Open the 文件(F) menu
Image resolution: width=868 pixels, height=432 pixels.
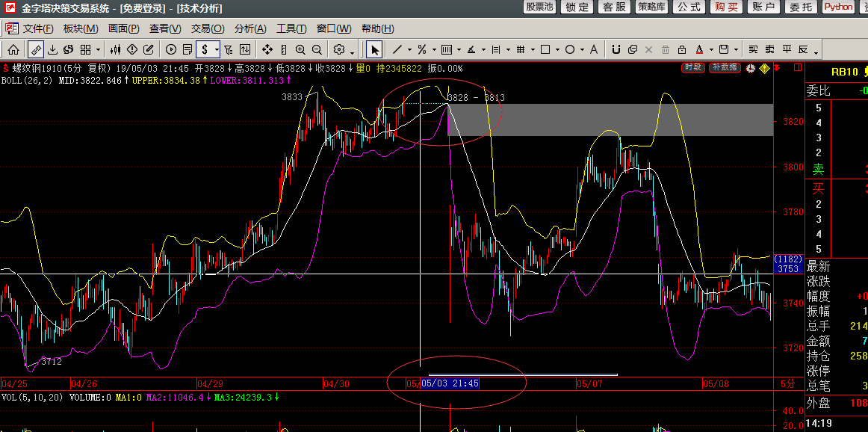(38, 29)
